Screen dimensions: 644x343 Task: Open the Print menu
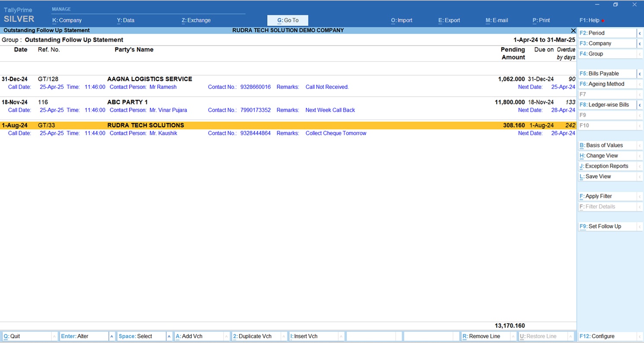click(x=541, y=20)
